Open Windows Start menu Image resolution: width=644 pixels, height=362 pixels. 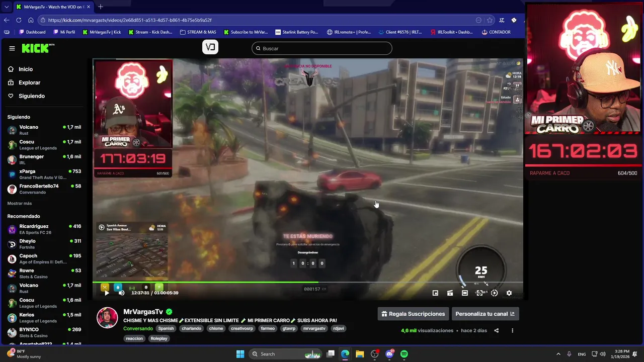click(x=240, y=354)
